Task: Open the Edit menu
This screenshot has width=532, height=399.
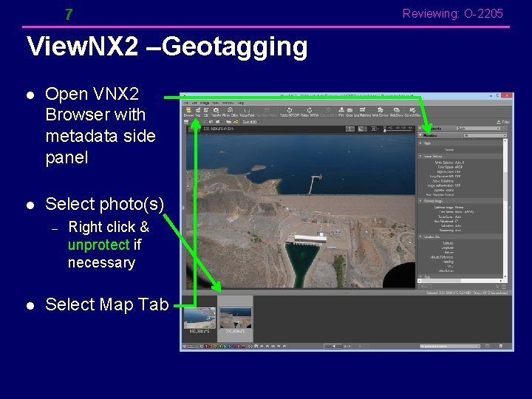Action: [194, 103]
